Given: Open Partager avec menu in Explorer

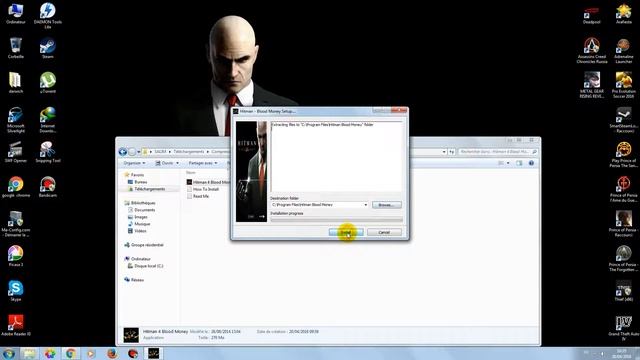Looking at the screenshot, I should [202, 163].
